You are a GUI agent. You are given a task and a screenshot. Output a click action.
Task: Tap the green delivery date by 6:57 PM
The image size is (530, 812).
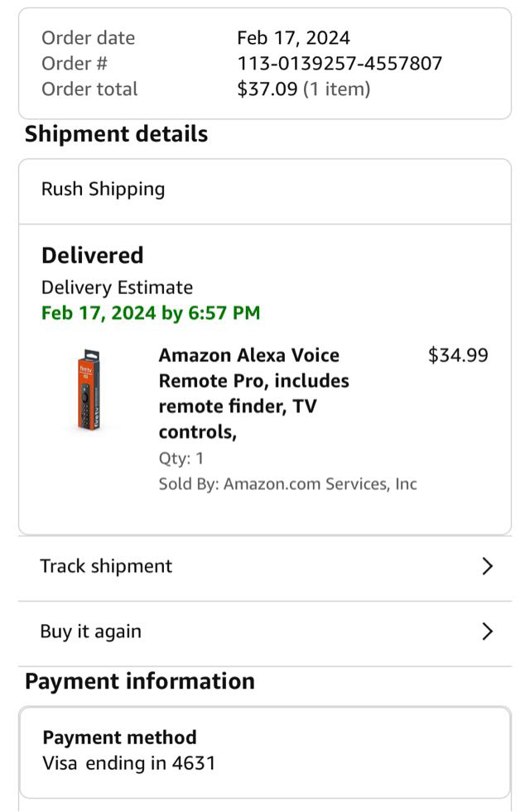coord(151,313)
